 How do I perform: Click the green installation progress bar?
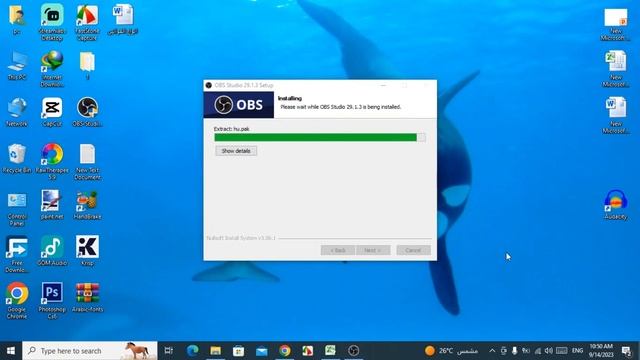point(320,138)
